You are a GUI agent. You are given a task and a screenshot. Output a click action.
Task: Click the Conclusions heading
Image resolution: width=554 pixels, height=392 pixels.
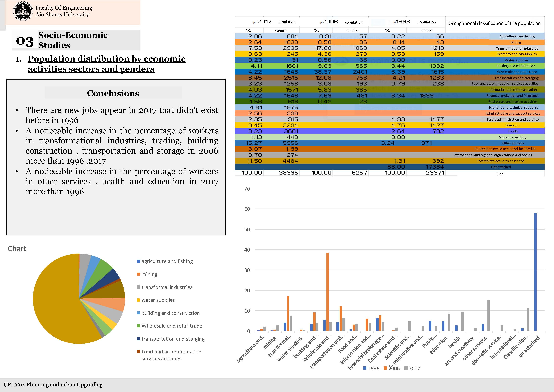pyautogui.click(x=113, y=93)
